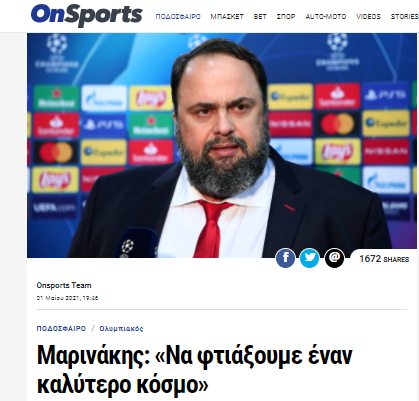Click the article date 01 Μαΐου 2021
Image resolution: width=419 pixels, height=401 pixels.
tap(67, 298)
